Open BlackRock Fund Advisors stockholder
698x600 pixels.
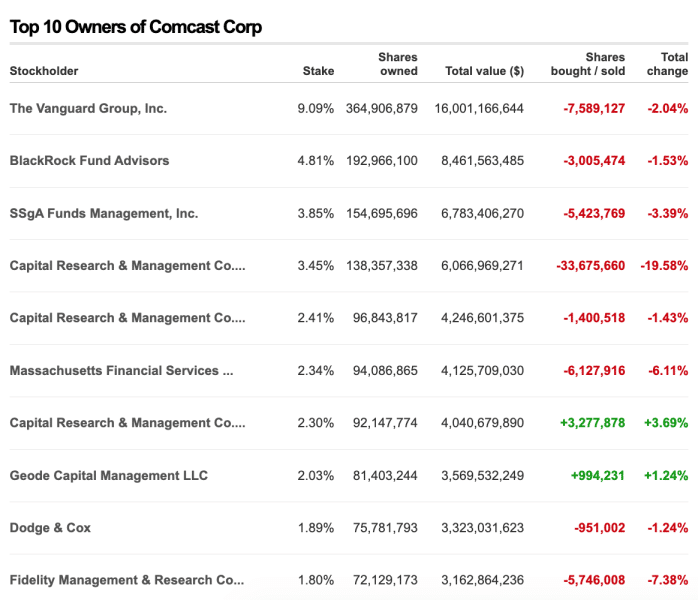[x=89, y=161]
